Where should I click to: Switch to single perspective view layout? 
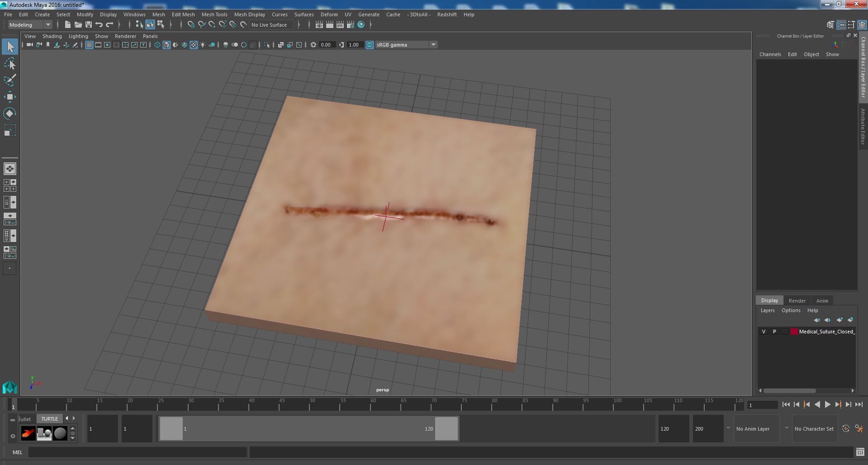point(10,169)
